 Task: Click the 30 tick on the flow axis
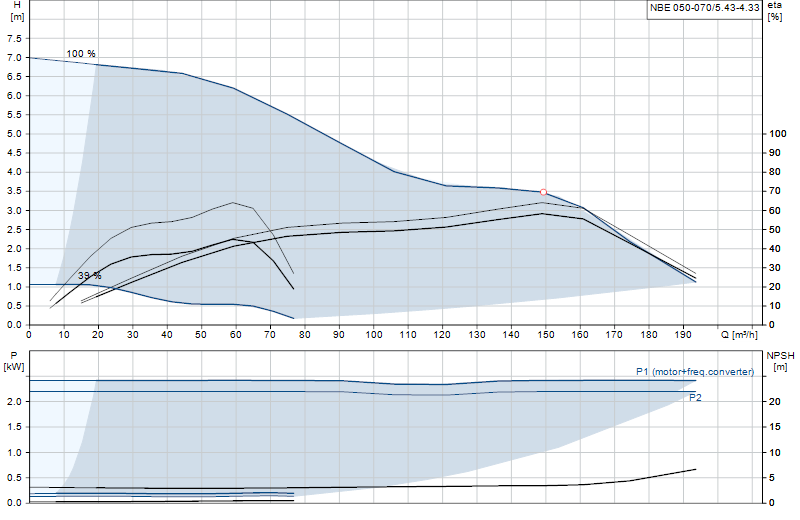tap(132, 335)
